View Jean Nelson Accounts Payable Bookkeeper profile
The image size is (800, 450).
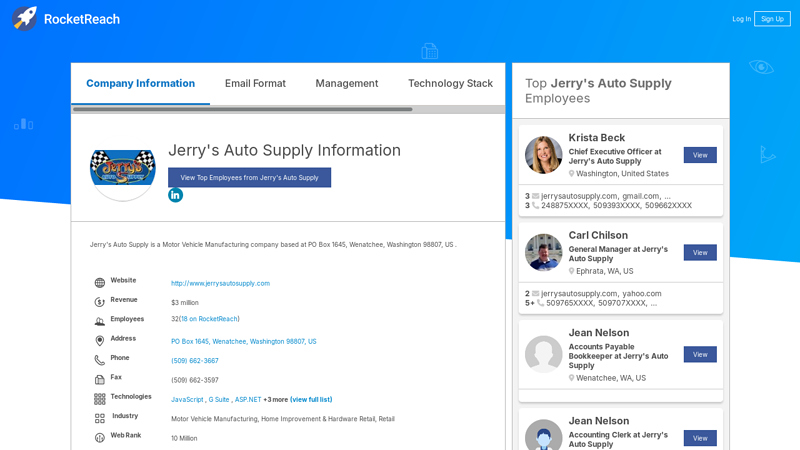point(700,355)
